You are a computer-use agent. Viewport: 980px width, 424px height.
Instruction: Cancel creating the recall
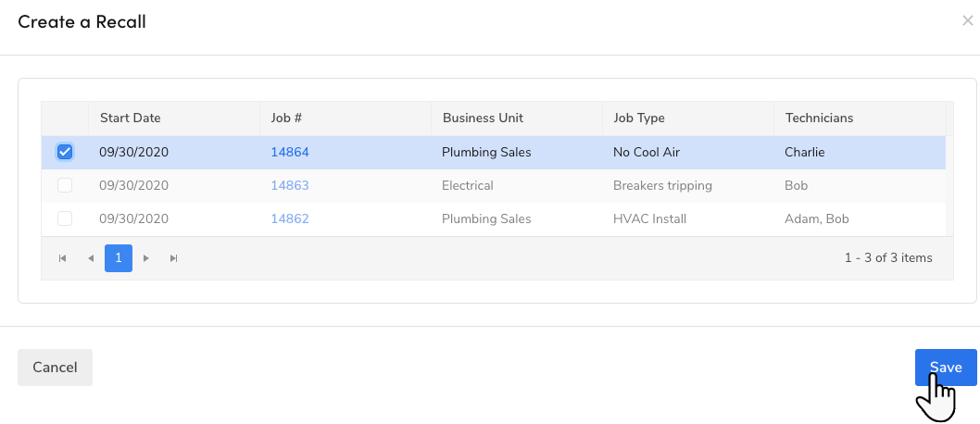click(x=55, y=368)
